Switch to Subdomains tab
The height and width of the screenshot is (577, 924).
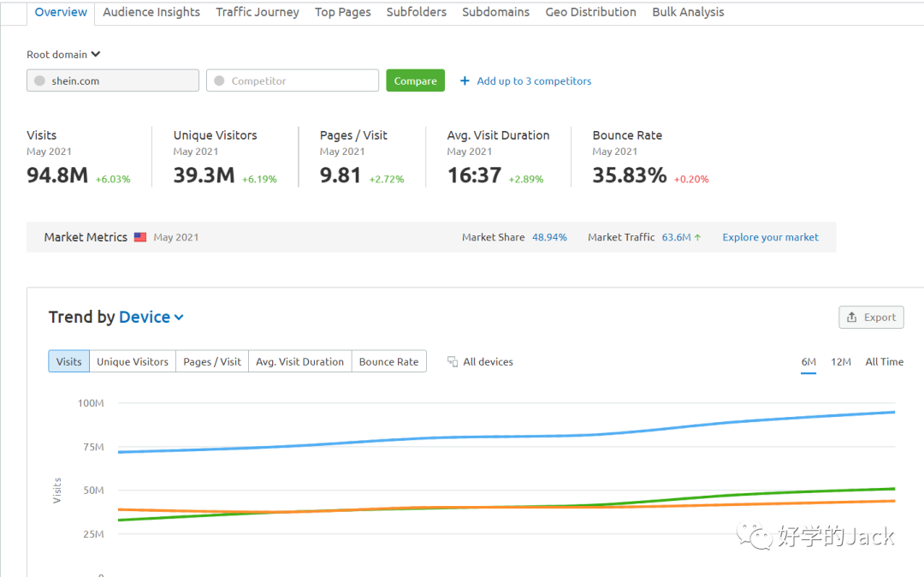(x=495, y=12)
